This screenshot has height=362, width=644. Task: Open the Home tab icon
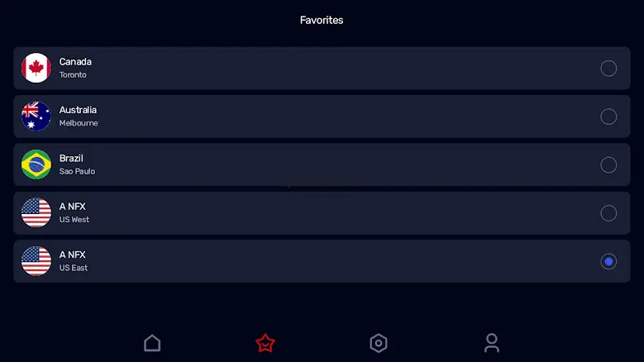[152, 343]
